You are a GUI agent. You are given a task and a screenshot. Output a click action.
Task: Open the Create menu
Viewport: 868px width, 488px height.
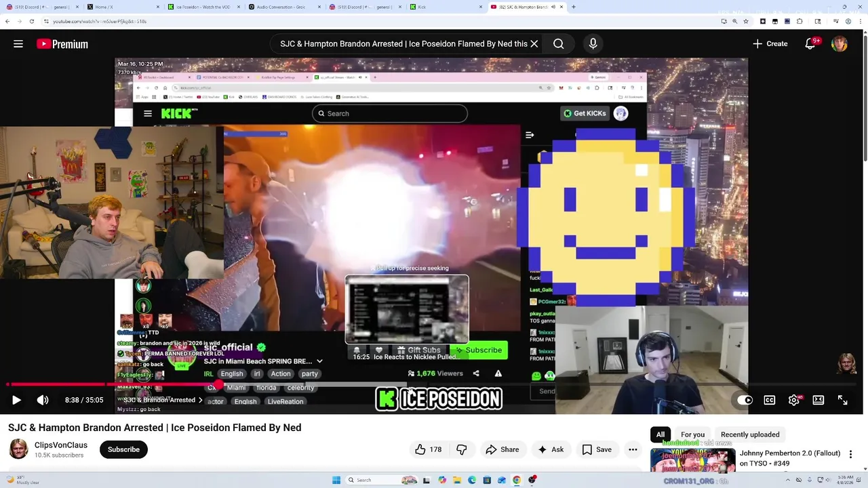[770, 44]
